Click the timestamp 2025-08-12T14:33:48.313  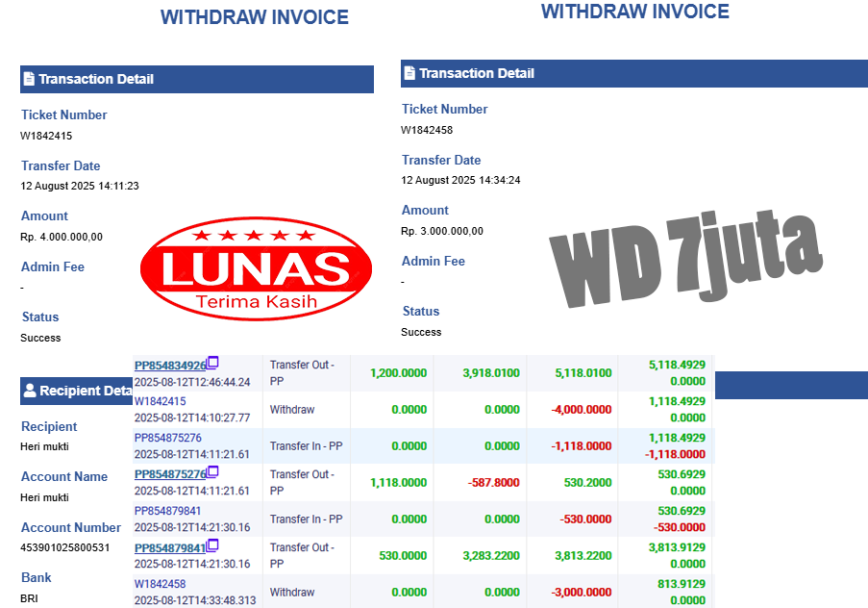point(195,601)
